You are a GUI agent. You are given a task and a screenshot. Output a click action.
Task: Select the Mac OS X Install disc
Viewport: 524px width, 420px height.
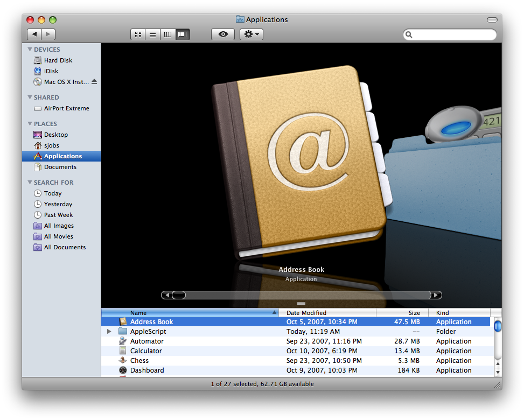click(x=61, y=82)
